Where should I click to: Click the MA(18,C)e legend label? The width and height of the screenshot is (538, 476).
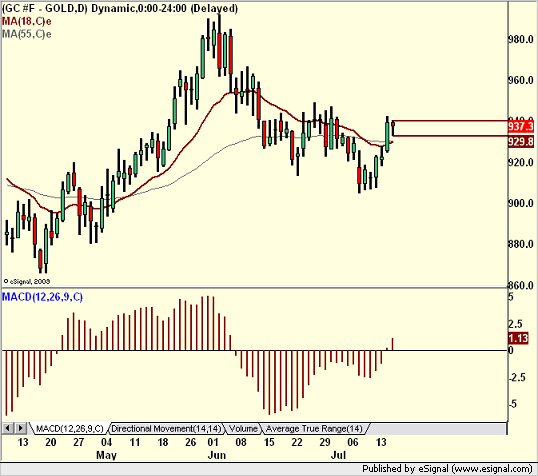click(x=26, y=21)
